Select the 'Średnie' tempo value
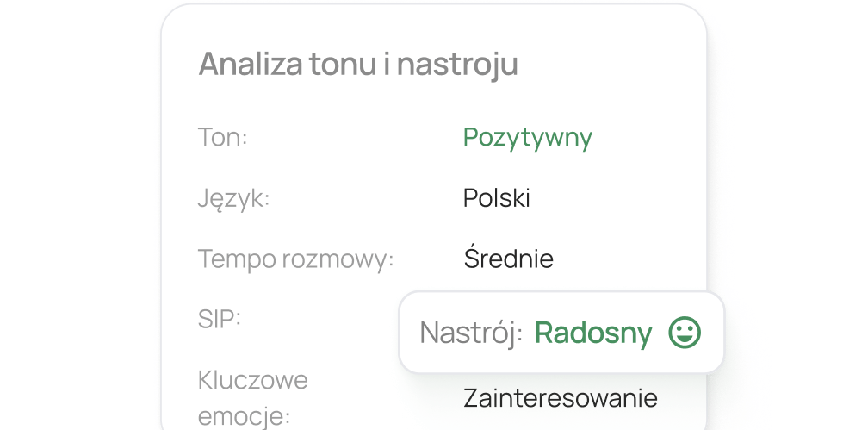The height and width of the screenshot is (430, 868). (x=508, y=259)
